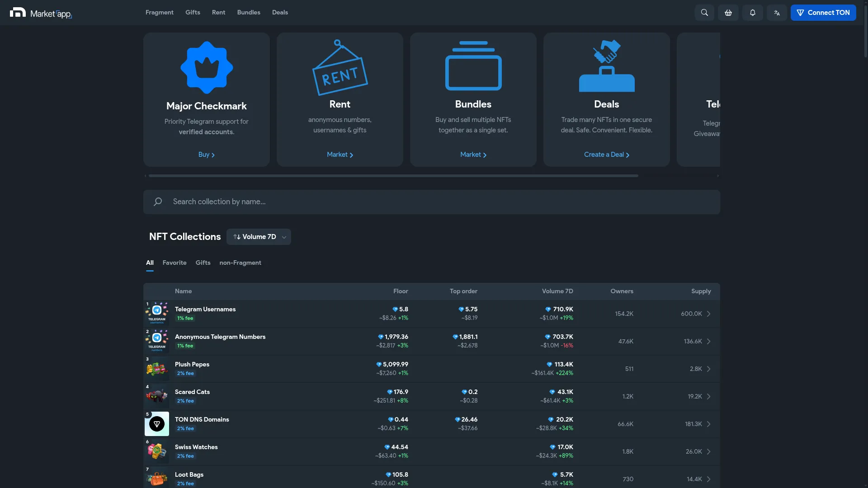Screen dimensions: 868x488
Task: Click the 5,099.99 floor price value
Action: click(x=395, y=365)
